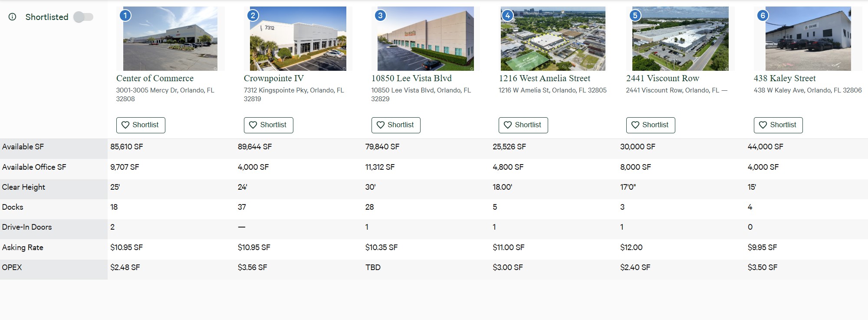Shortlist the Center of Commerce property
The width and height of the screenshot is (868, 320).
[140, 125]
